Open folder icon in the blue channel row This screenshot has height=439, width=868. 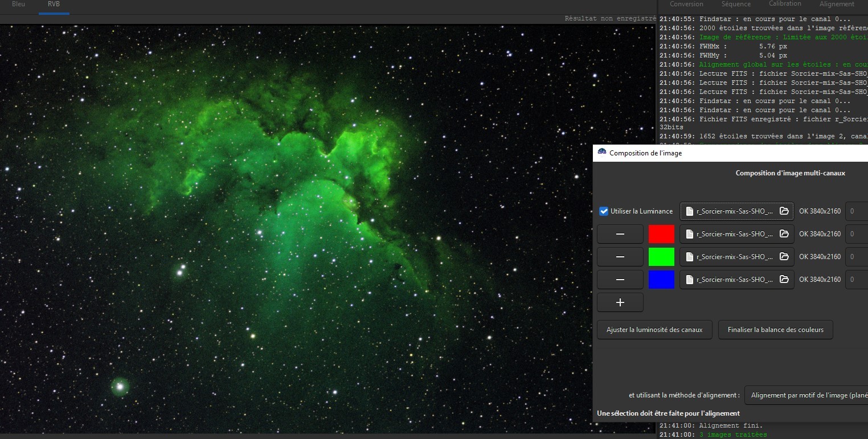tap(784, 280)
